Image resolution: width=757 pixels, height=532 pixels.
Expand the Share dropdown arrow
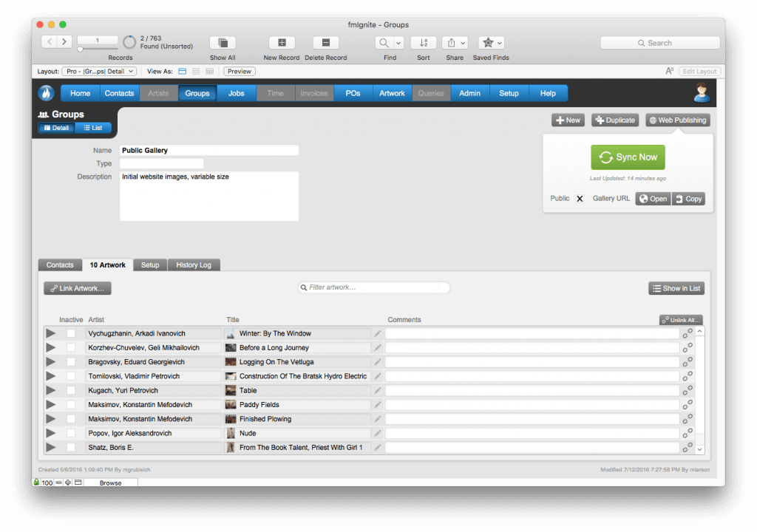(x=462, y=42)
